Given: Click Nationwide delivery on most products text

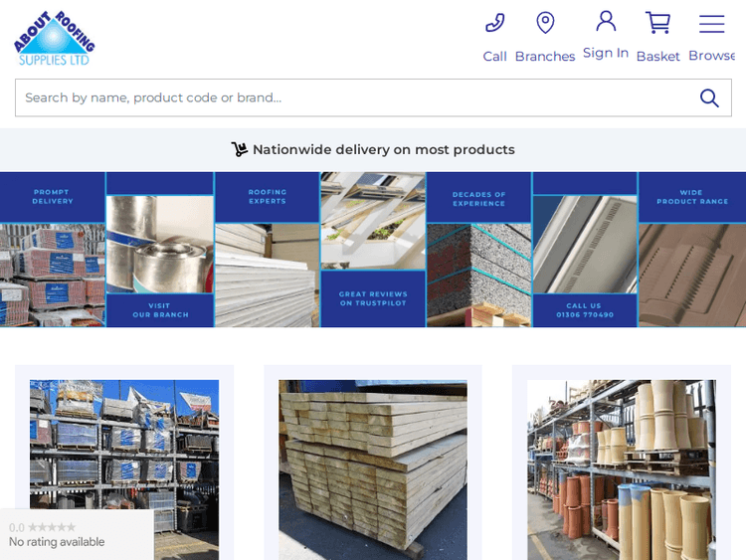Looking at the screenshot, I should (383, 149).
